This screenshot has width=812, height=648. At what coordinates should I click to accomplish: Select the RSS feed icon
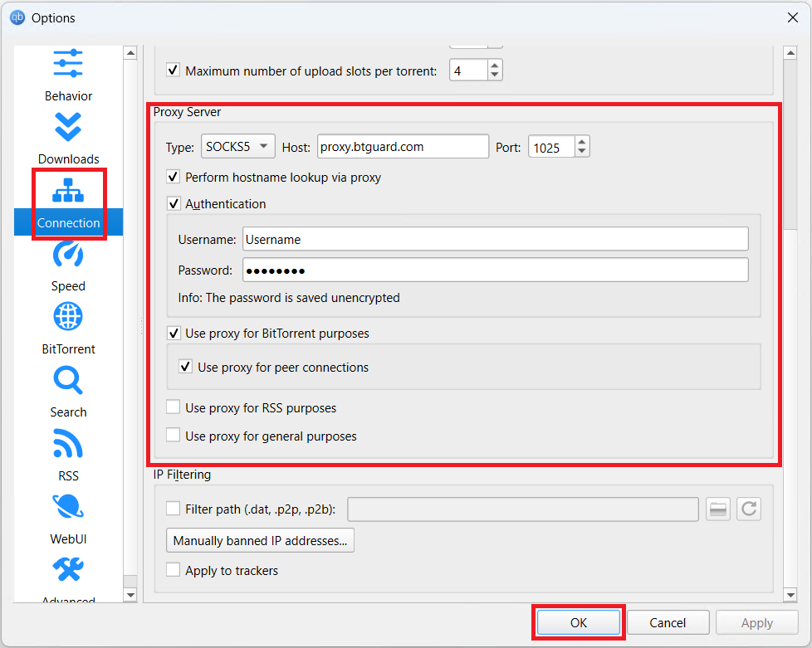(x=68, y=444)
